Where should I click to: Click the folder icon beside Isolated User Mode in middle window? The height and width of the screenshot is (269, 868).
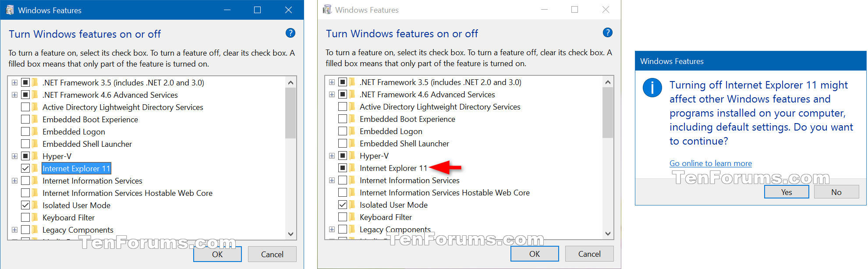[352, 205]
